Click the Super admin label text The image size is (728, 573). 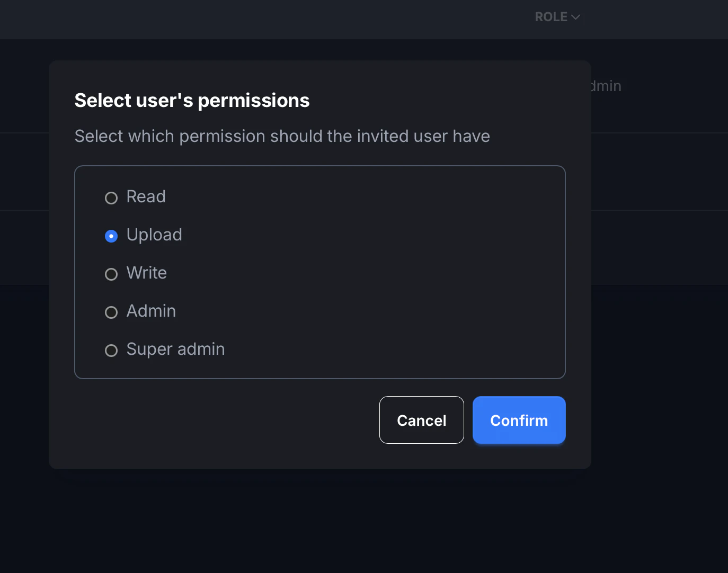coord(175,349)
